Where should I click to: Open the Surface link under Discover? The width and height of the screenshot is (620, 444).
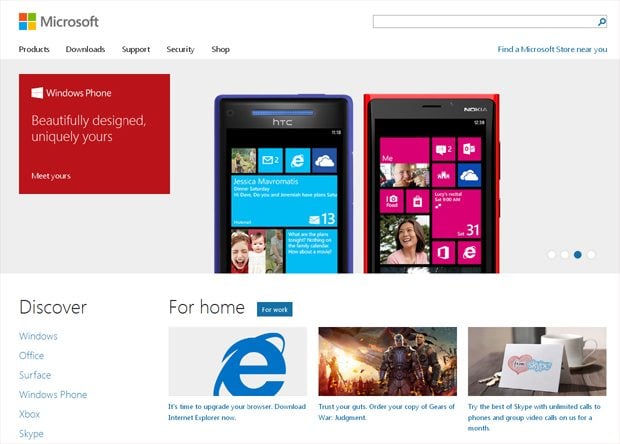35,375
